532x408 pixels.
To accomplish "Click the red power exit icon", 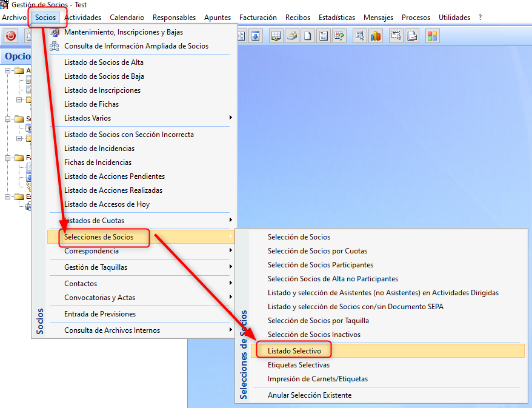I will point(11,36).
